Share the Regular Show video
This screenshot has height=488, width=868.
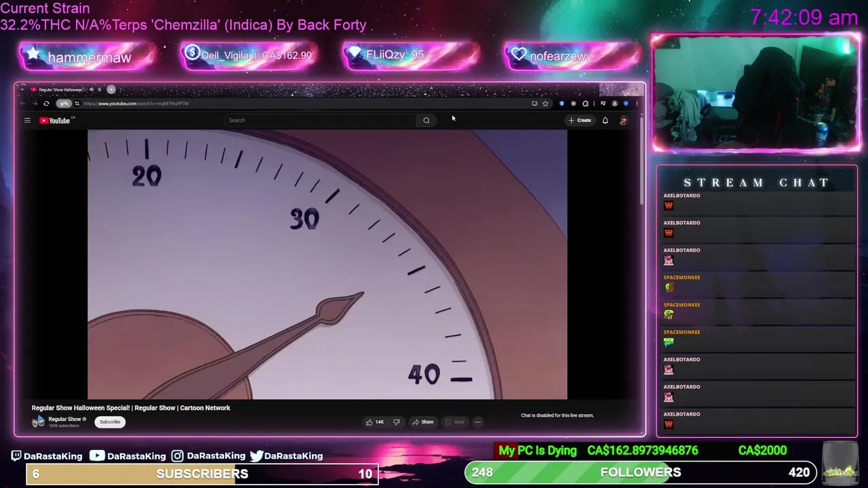point(422,422)
